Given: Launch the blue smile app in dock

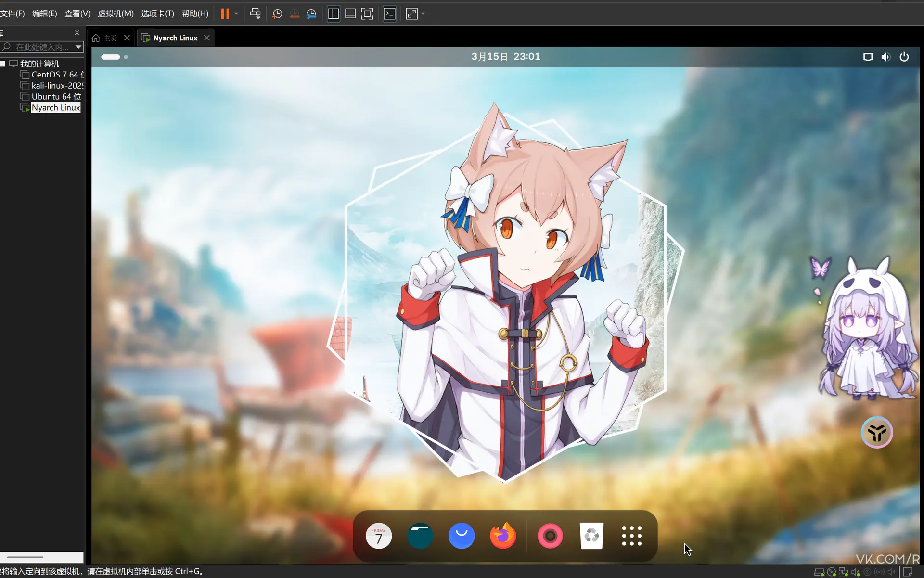Looking at the screenshot, I should point(462,536).
